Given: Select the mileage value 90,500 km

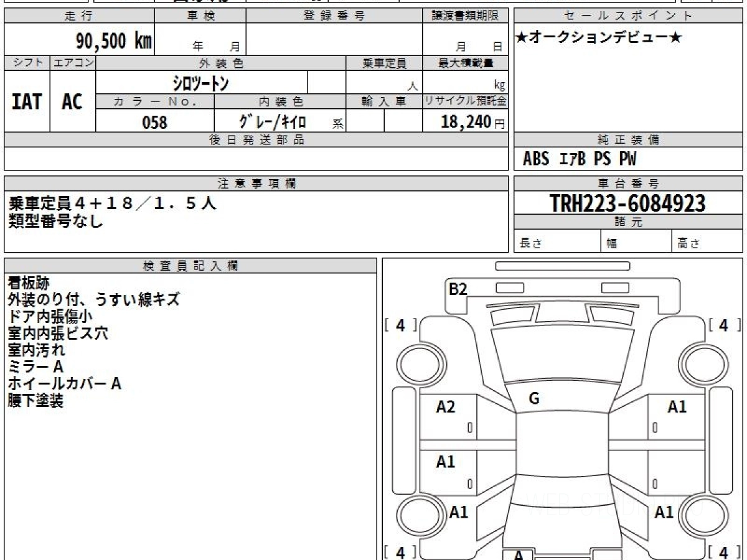Looking at the screenshot, I should tap(113, 40).
